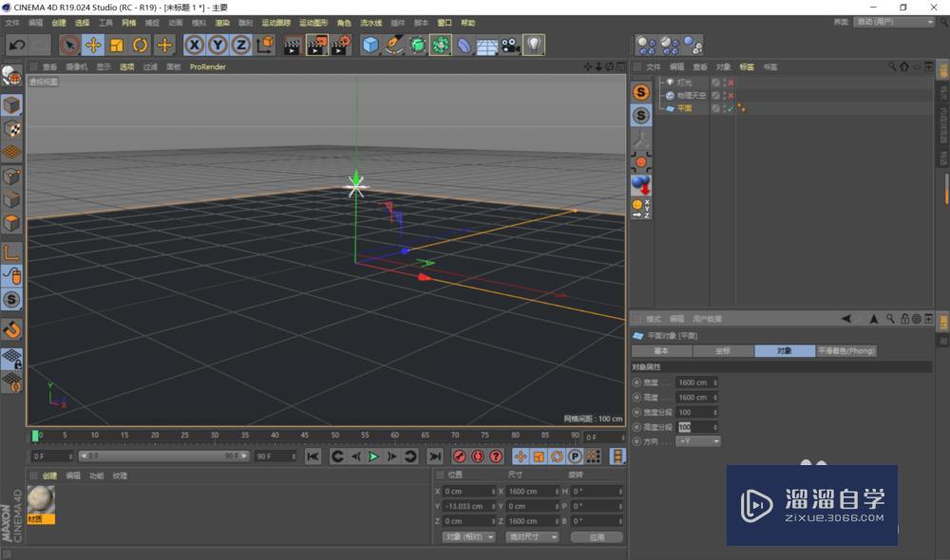Open viewport ProRender menu
The height and width of the screenshot is (560, 950).
click(x=208, y=67)
